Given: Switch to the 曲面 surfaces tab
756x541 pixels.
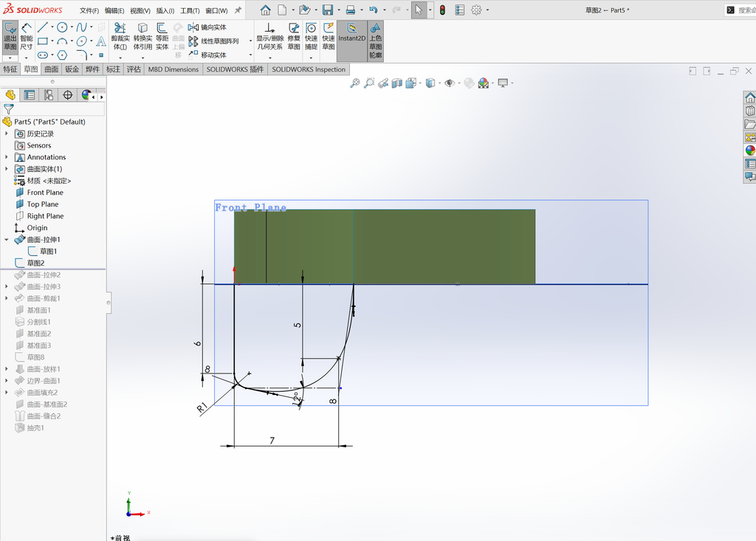Looking at the screenshot, I should (x=52, y=69).
